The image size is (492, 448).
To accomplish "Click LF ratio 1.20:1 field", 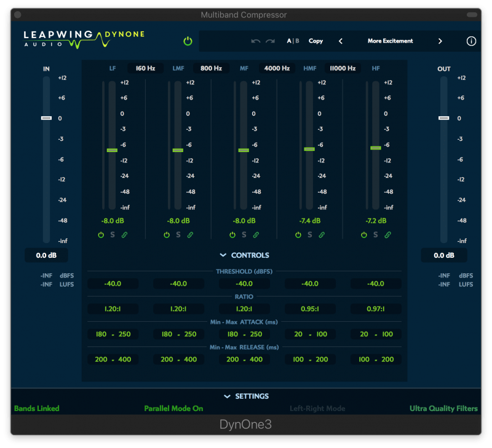I will [113, 309].
